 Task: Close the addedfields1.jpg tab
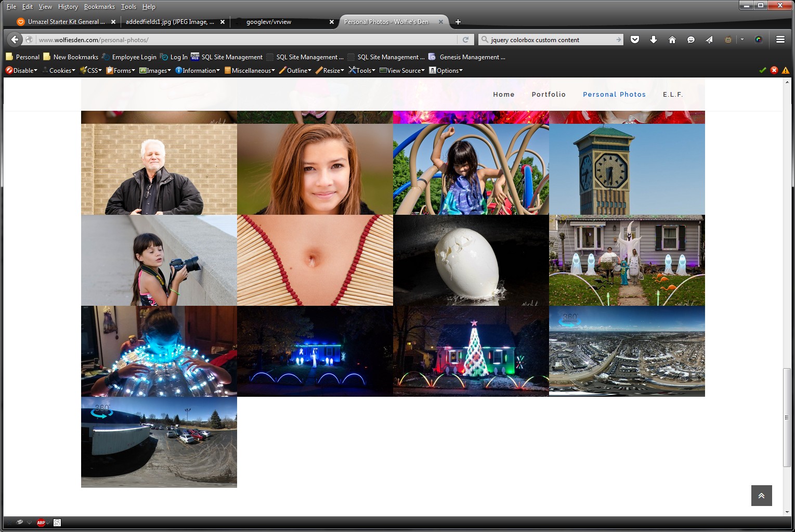[x=223, y=22]
